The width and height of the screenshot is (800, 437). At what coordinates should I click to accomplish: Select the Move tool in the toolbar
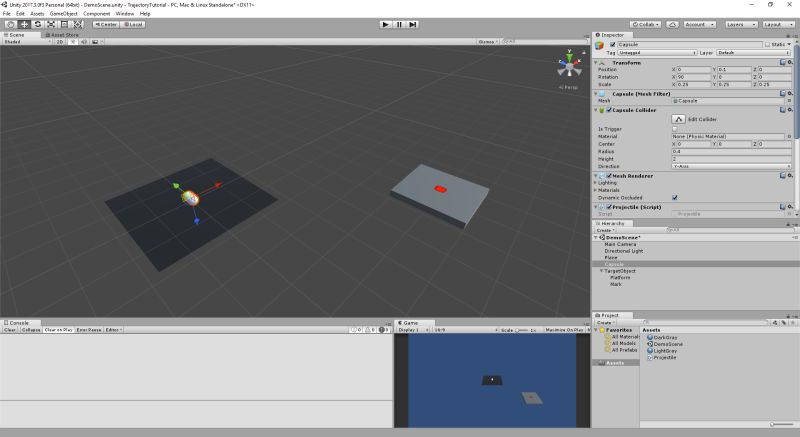pyautogui.click(x=24, y=24)
